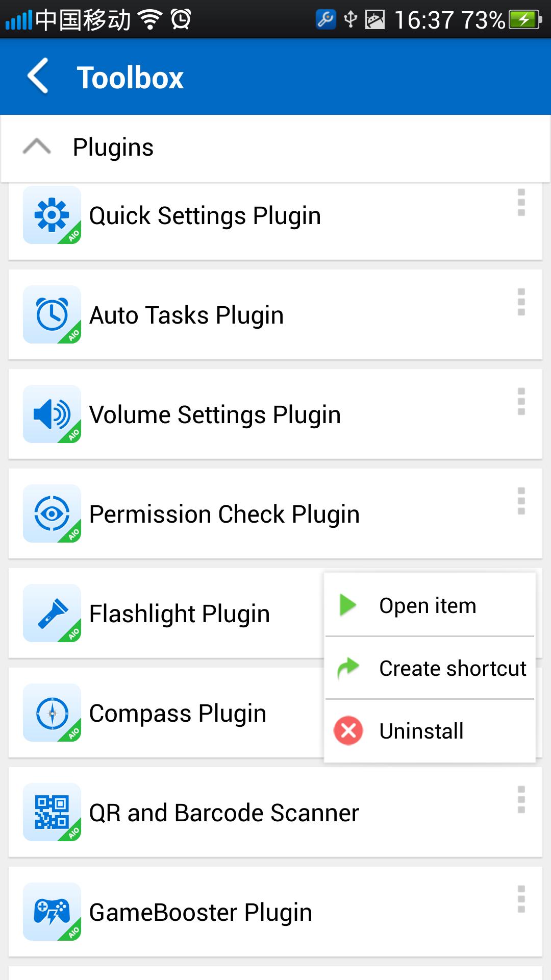The image size is (551, 980).
Task: Tap the Volume Settings speaker icon
Action: tap(52, 414)
